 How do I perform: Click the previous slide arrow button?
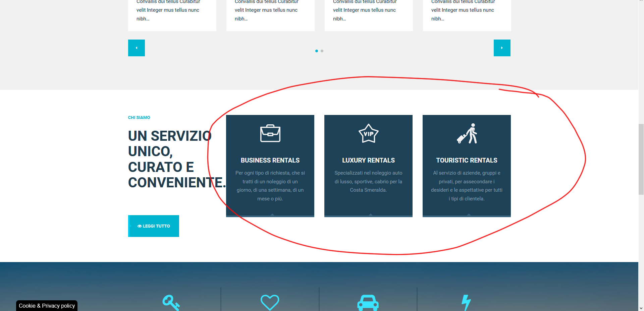point(137,48)
